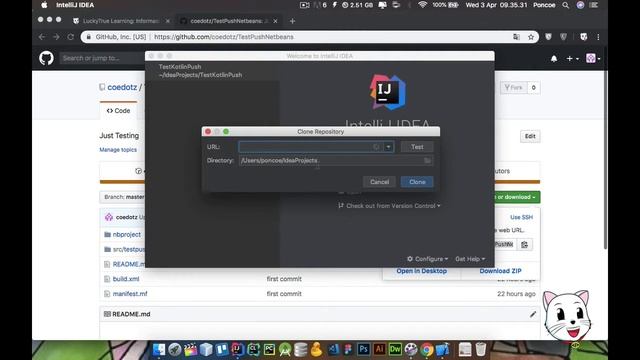Click the GitHub search box
Viewport: 640px width, 360px height.
click(102, 58)
